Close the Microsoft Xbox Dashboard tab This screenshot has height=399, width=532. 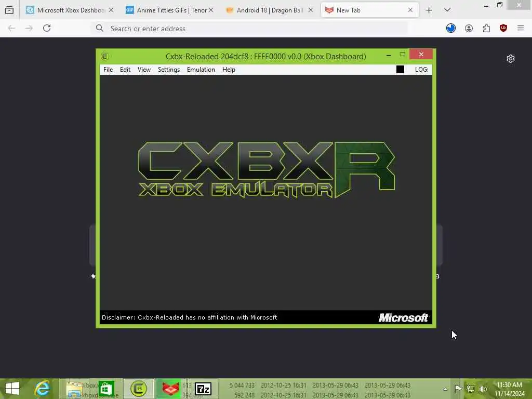click(x=111, y=10)
